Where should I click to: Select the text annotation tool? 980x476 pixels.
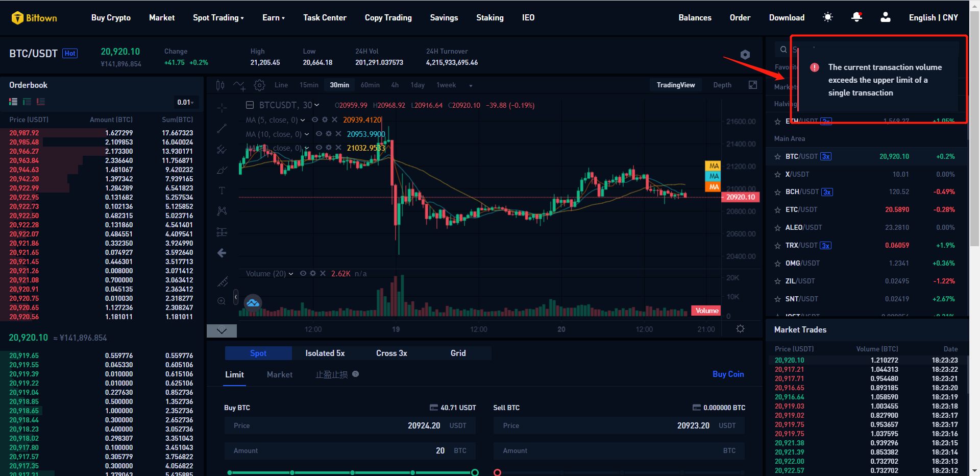click(222, 191)
